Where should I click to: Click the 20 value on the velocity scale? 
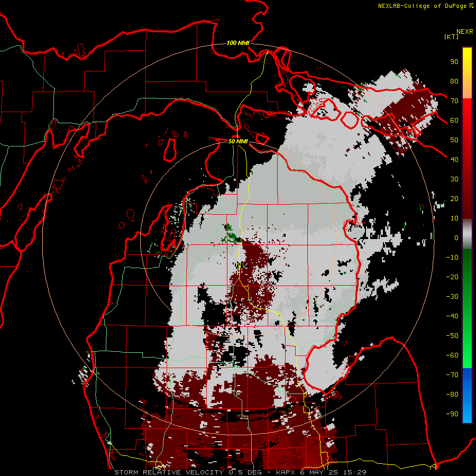tap(454, 198)
